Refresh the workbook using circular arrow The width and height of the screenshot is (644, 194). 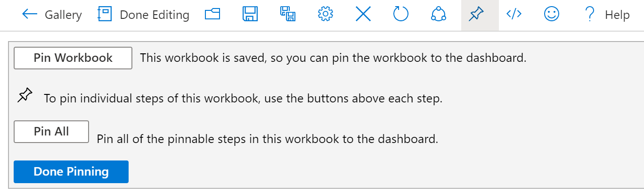401,15
